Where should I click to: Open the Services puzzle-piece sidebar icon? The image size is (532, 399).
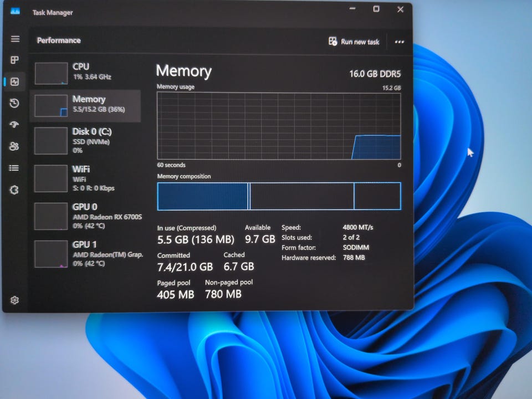[14, 190]
